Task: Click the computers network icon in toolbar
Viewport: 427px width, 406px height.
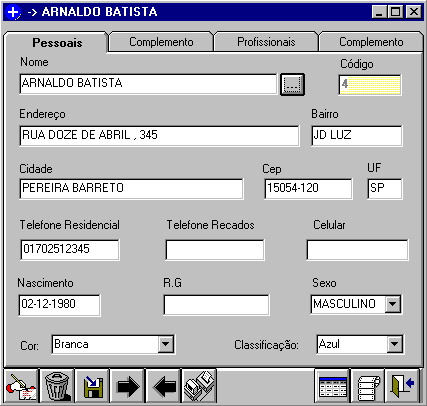Action: coord(200,386)
